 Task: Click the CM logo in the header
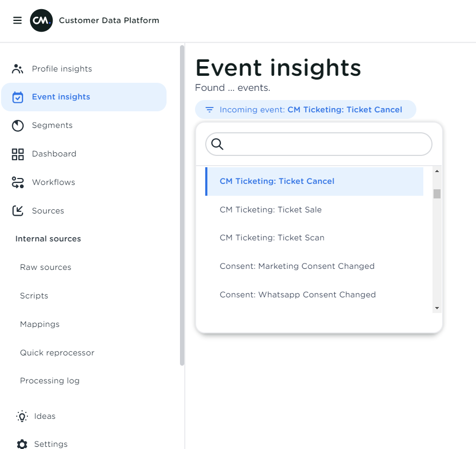coord(41,20)
